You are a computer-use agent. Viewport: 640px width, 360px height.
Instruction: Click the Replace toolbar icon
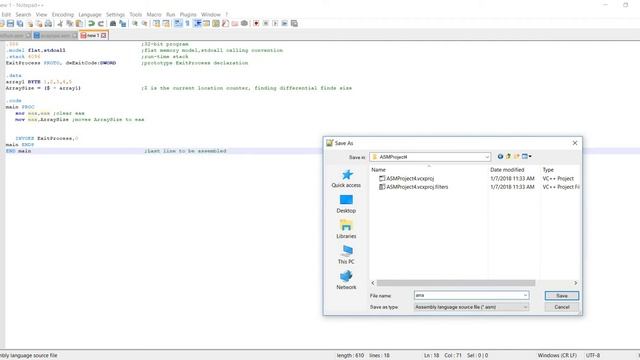(x=122, y=24)
